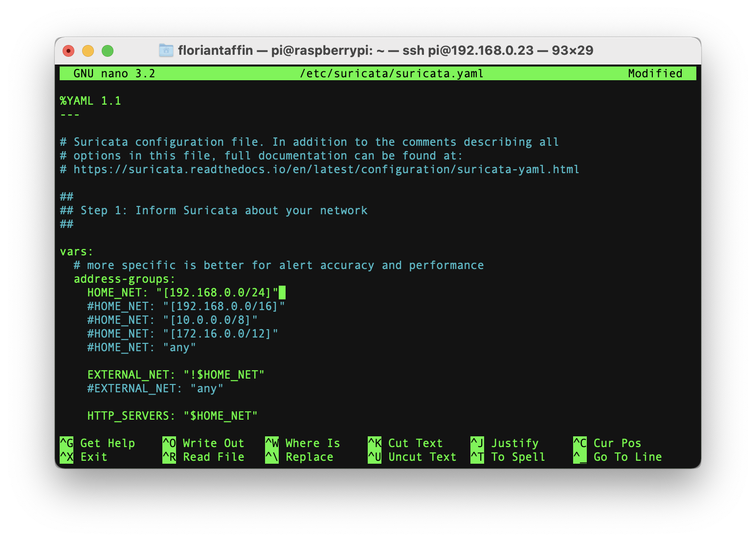The width and height of the screenshot is (756, 541).
Task: Click the red close window button
Action: point(69,51)
